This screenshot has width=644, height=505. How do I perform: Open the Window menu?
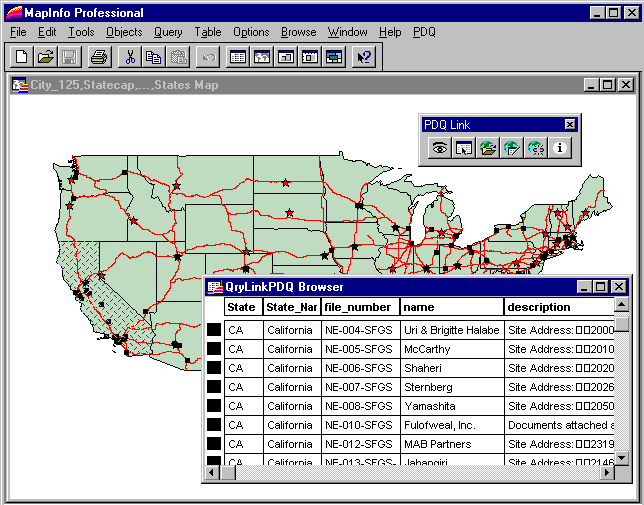click(x=347, y=32)
